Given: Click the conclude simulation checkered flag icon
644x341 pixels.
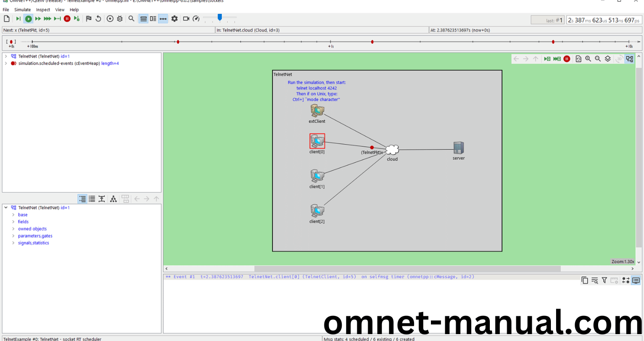Looking at the screenshot, I should coord(88,19).
